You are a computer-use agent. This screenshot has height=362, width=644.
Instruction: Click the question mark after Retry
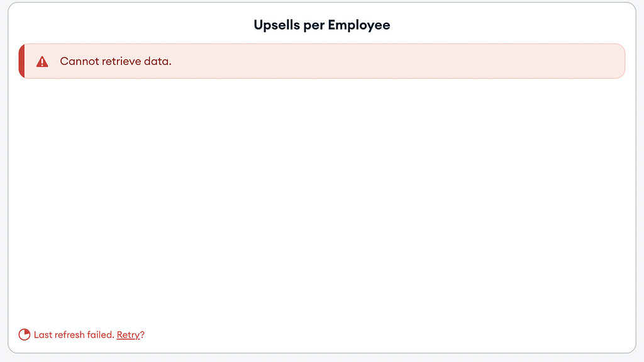142,335
